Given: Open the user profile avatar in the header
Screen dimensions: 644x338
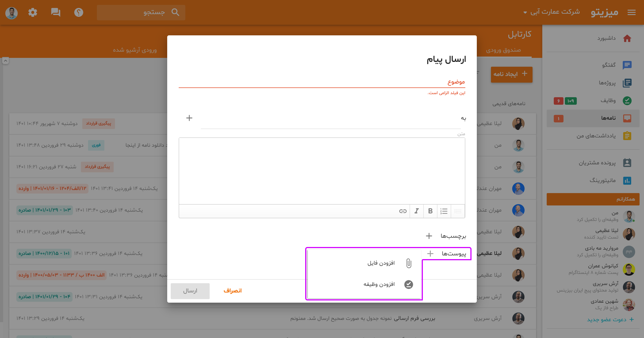Looking at the screenshot, I should pos(11,13).
